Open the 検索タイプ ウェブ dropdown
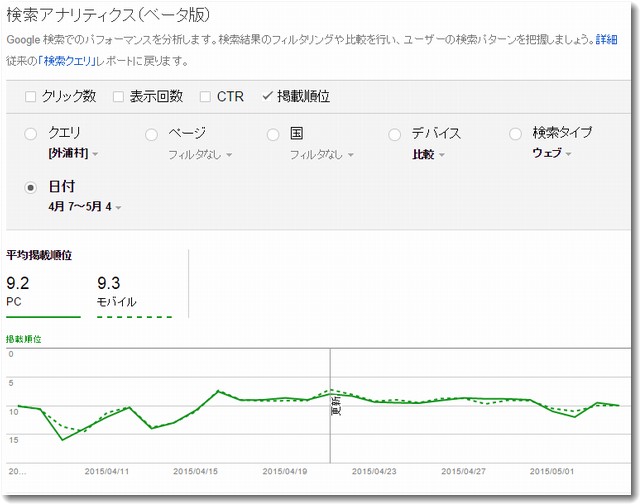 point(551,153)
